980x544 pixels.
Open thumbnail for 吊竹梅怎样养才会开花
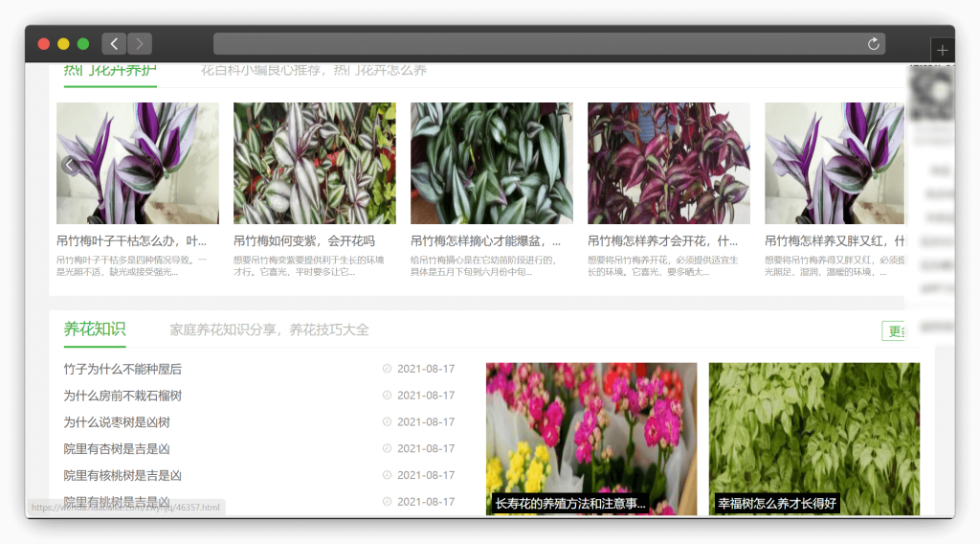coord(669,163)
